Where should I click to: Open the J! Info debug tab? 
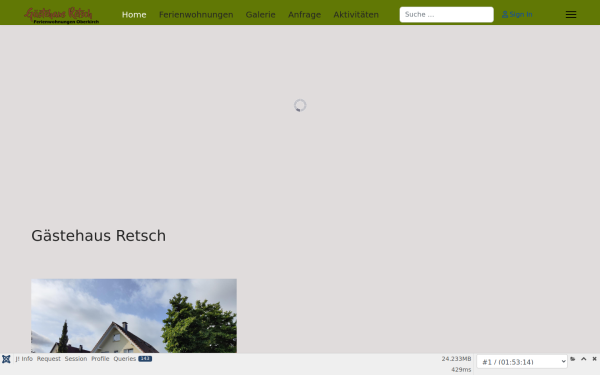tap(24, 359)
